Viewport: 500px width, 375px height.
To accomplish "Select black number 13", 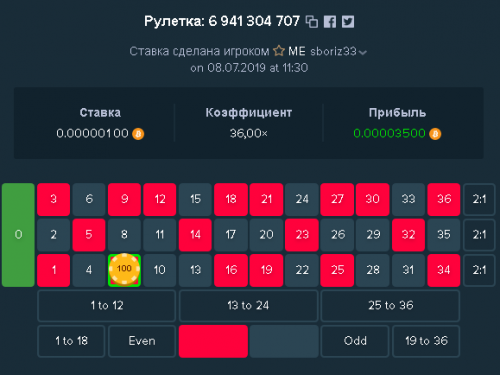I will click(x=195, y=270).
